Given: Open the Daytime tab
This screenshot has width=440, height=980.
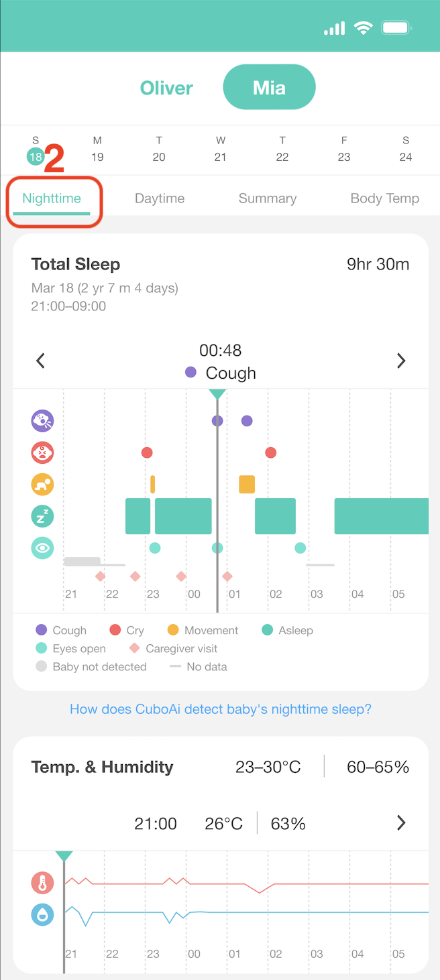Looking at the screenshot, I should click(160, 198).
